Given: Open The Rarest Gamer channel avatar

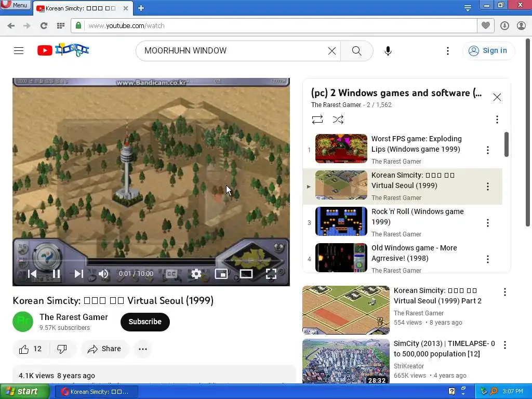Looking at the screenshot, I should pyautogui.click(x=23, y=322).
